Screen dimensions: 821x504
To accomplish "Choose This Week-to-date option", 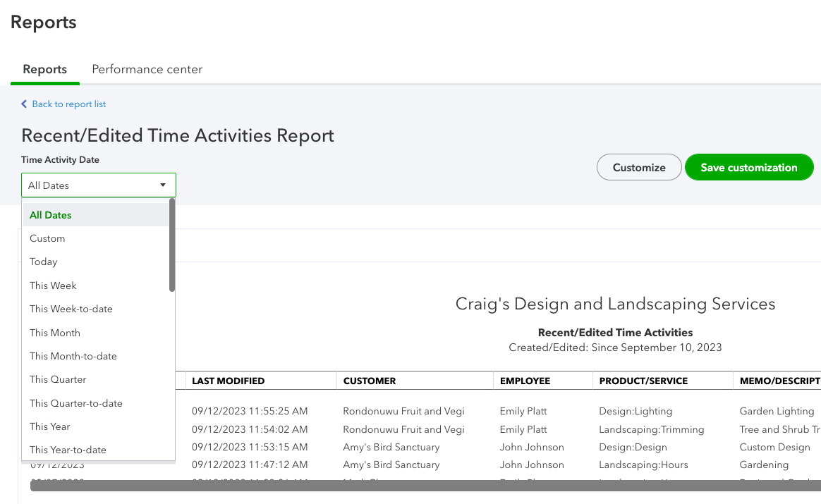I will click(71, 309).
